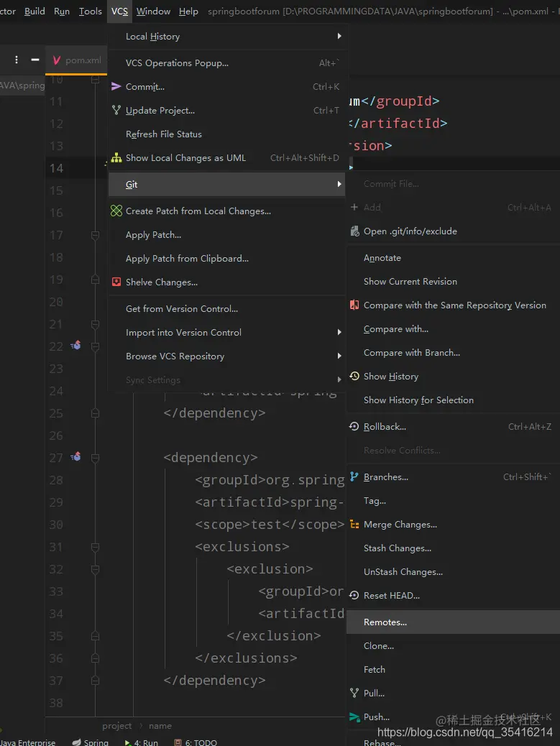Open the 4: Run tool window
Image resolution: width=560 pixels, height=746 pixels.
[142, 742]
